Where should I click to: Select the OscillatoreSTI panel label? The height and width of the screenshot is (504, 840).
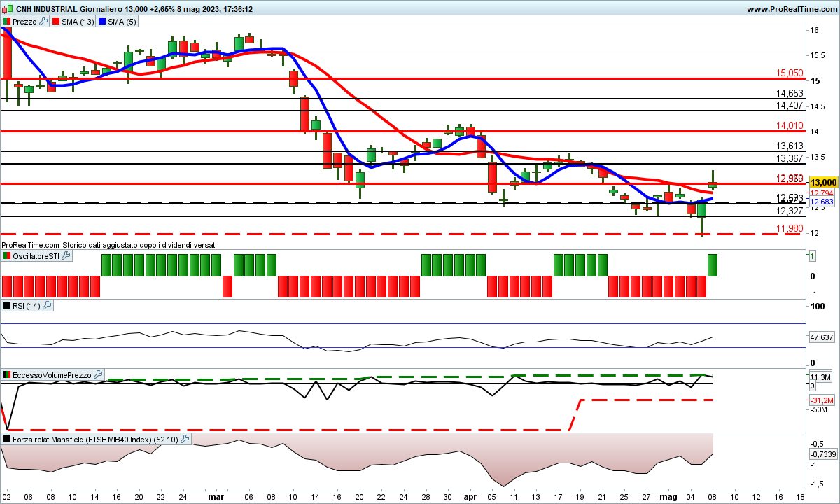[x=36, y=256]
